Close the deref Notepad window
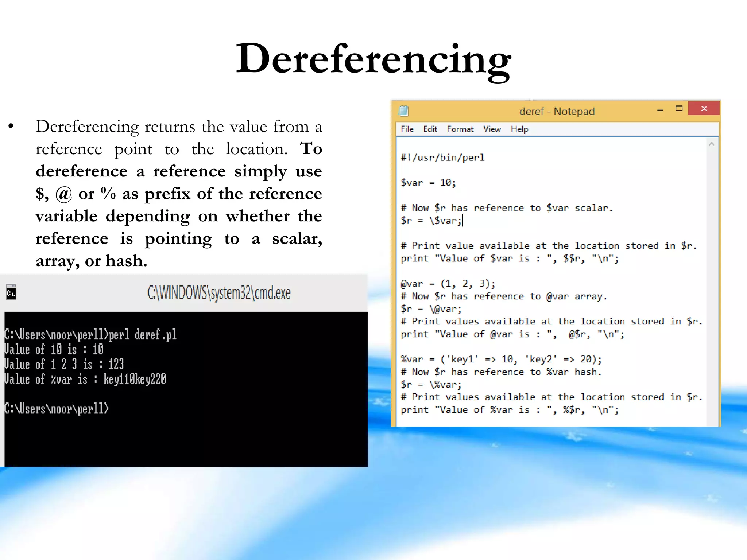The width and height of the screenshot is (747, 560). pyautogui.click(x=704, y=109)
